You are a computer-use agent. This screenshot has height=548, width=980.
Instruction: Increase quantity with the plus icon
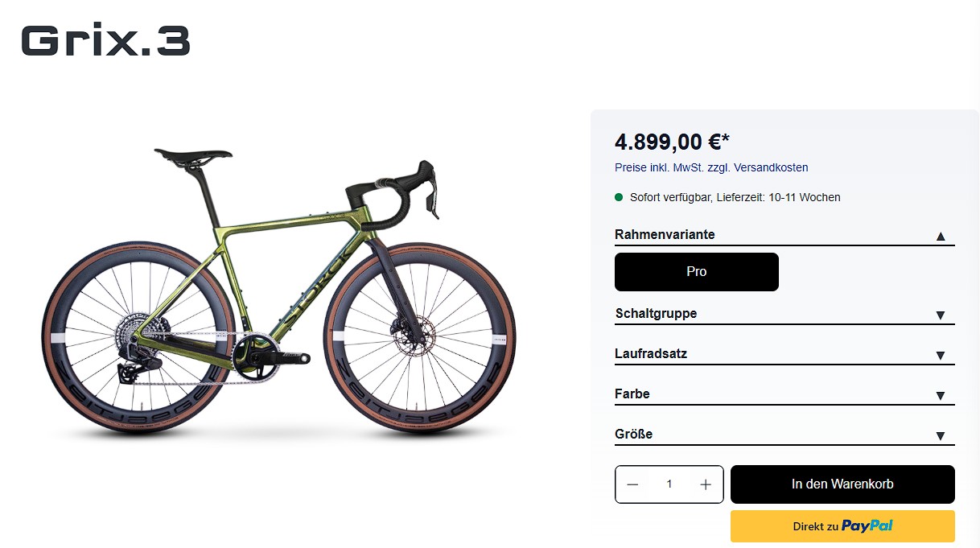pos(706,484)
